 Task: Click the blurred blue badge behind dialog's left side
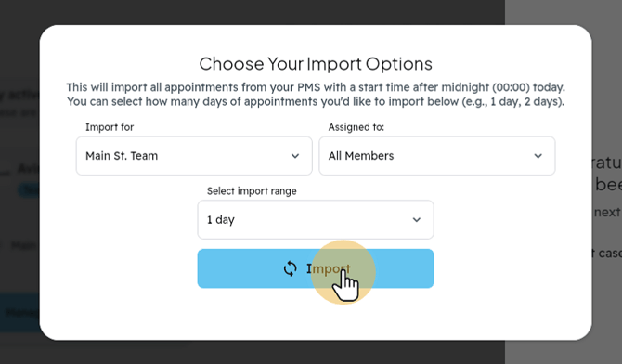30,190
